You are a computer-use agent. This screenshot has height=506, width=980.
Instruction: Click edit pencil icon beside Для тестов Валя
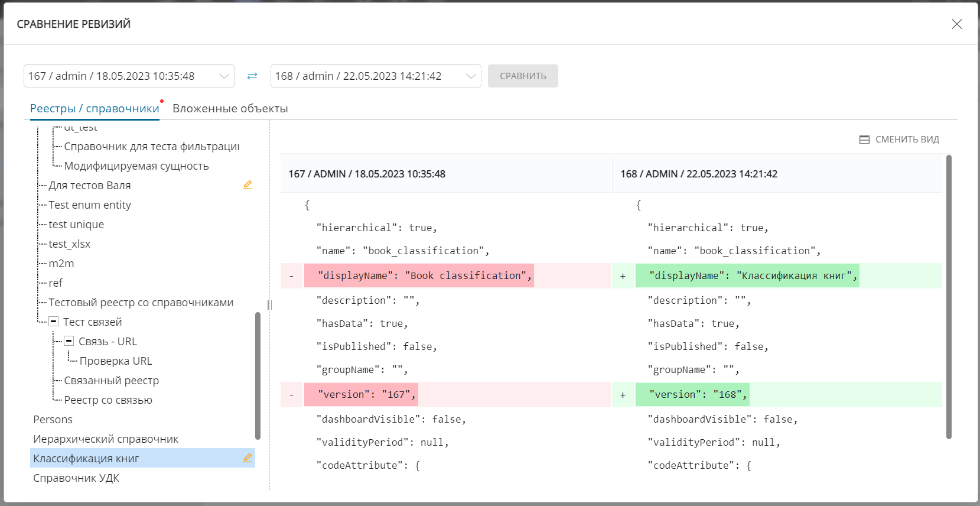[x=248, y=185]
